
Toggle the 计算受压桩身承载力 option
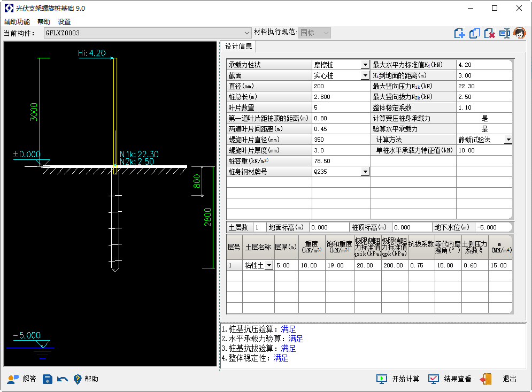484,118
